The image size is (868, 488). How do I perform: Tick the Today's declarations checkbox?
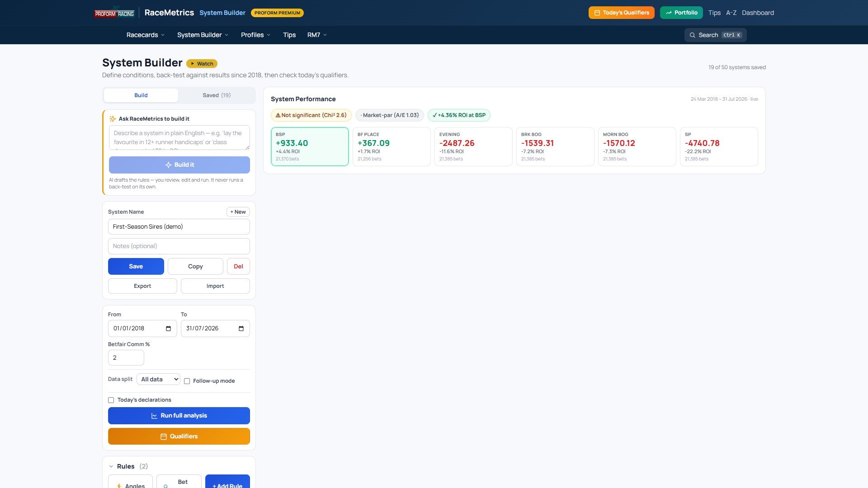coord(111,400)
